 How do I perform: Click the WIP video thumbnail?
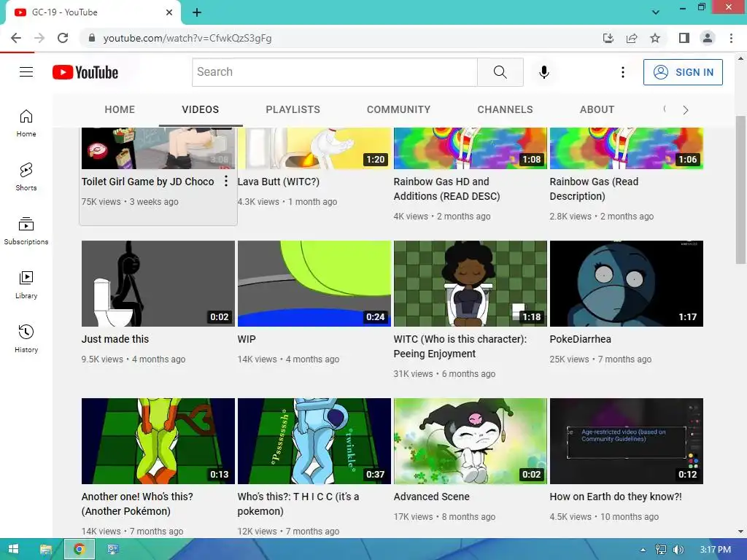[314, 284]
